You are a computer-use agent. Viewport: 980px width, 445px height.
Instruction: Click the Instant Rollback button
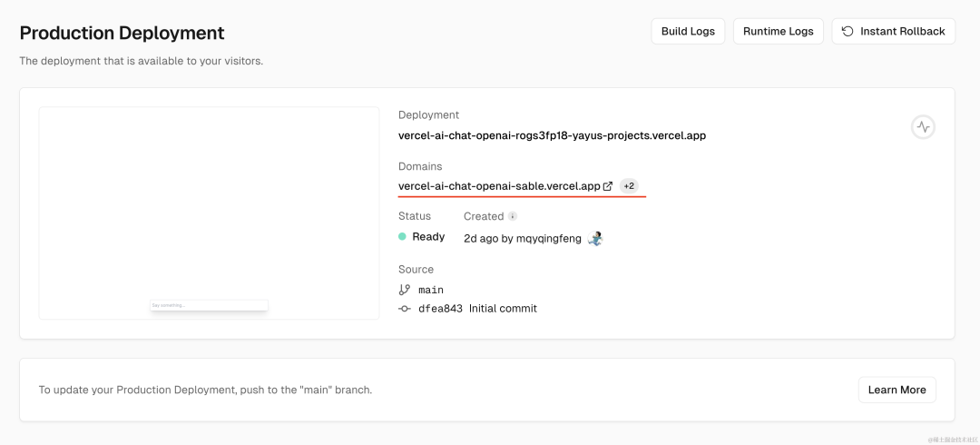pyautogui.click(x=893, y=31)
